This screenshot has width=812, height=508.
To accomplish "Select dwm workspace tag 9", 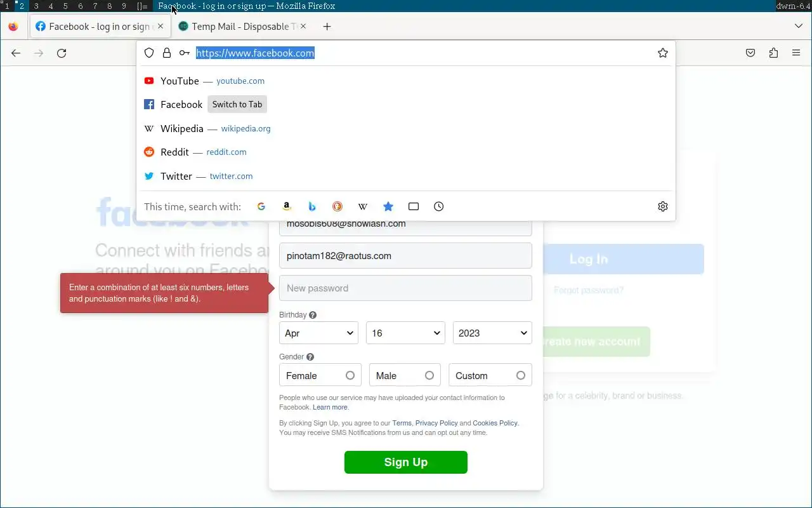I will (124, 6).
